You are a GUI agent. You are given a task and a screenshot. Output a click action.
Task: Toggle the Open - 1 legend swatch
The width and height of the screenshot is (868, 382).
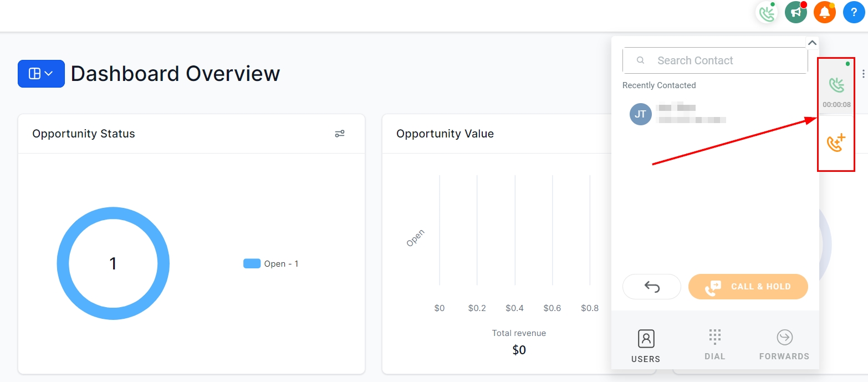252,264
